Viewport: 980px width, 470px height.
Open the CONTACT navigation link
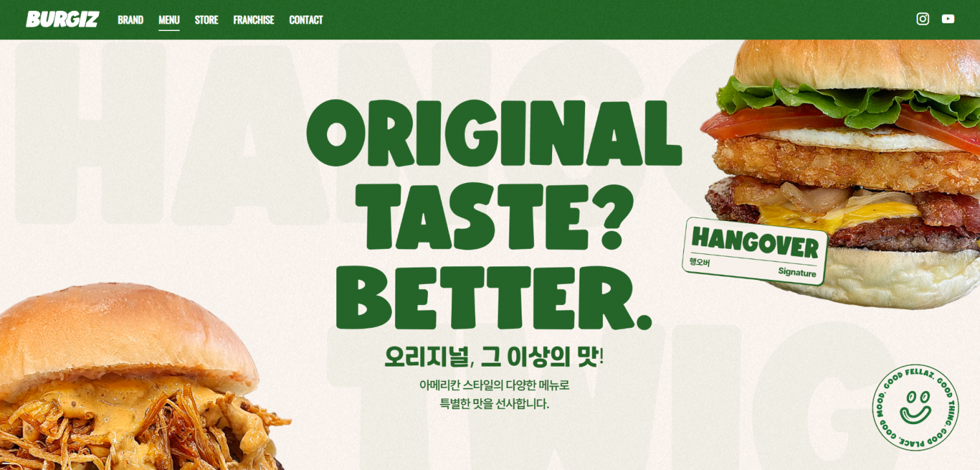click(x=306, y=20)
